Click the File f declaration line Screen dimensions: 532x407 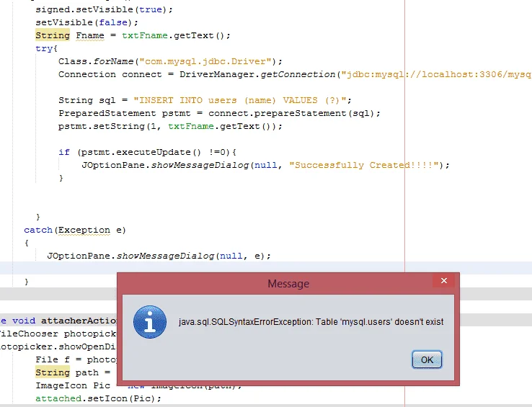(x=76, y=359)
